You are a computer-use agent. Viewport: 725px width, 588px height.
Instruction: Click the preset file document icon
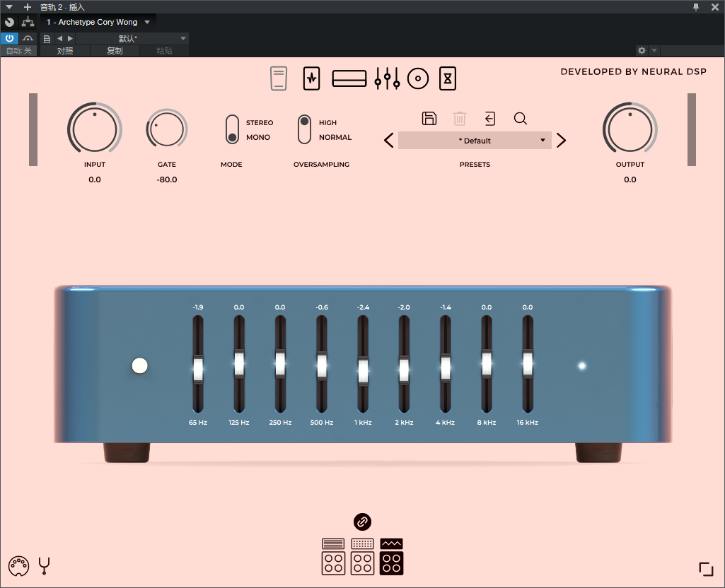47,39
